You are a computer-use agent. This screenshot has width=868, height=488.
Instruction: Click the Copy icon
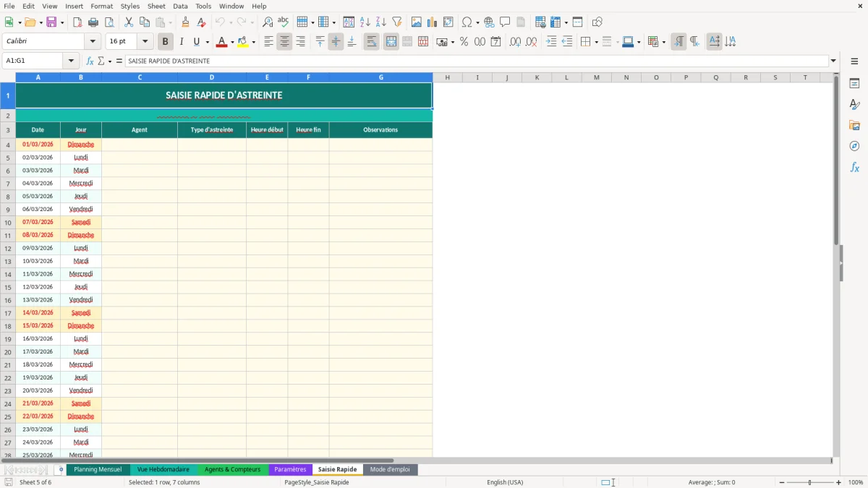point(145,22)
